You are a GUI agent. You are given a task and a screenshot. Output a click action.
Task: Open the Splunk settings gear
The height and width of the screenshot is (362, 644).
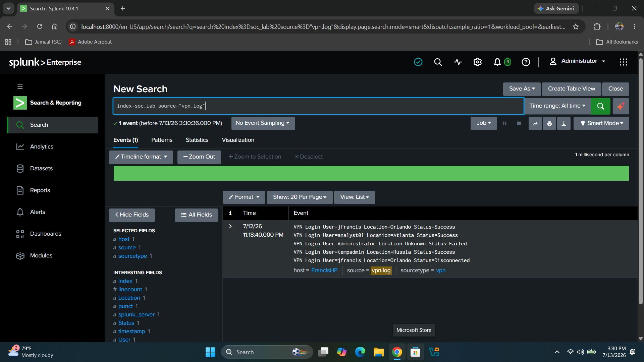[477, 62]
